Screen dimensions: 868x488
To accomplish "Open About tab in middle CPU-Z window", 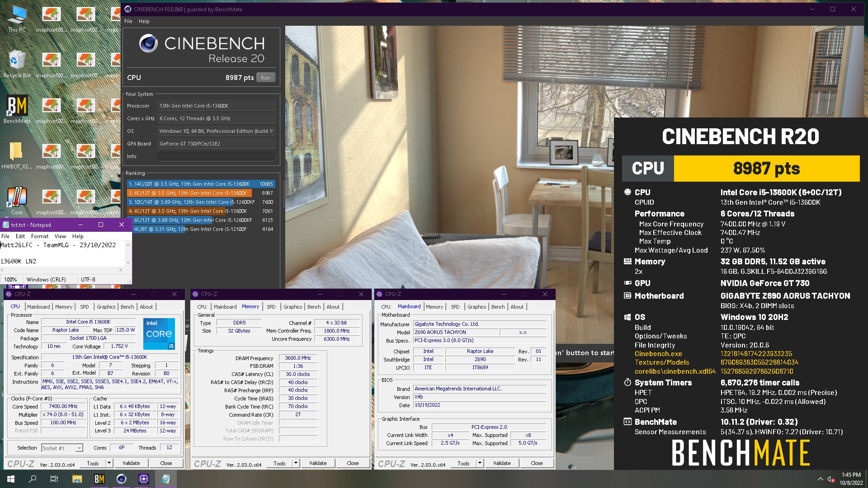I will tap(333, 307).
